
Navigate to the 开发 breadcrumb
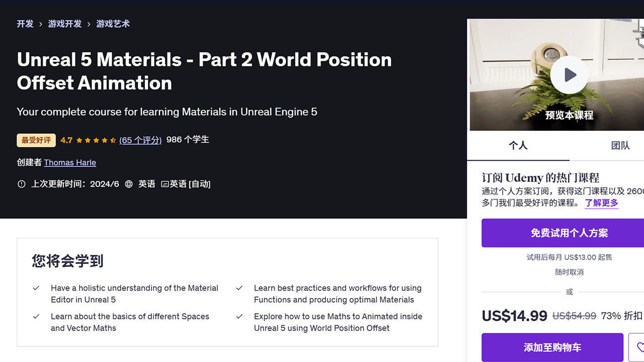coord(25,24)
